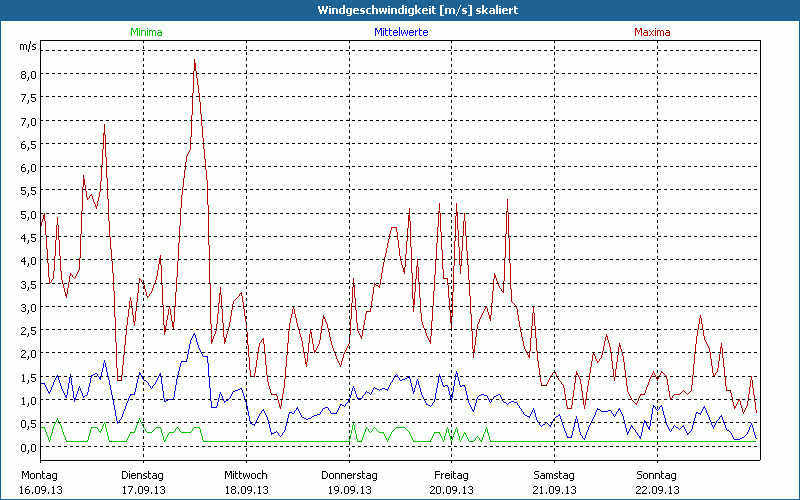Select the 0,0 y-axis tick label
The height and width of the screenshot is (500, 800).
(x=28, y=447)
